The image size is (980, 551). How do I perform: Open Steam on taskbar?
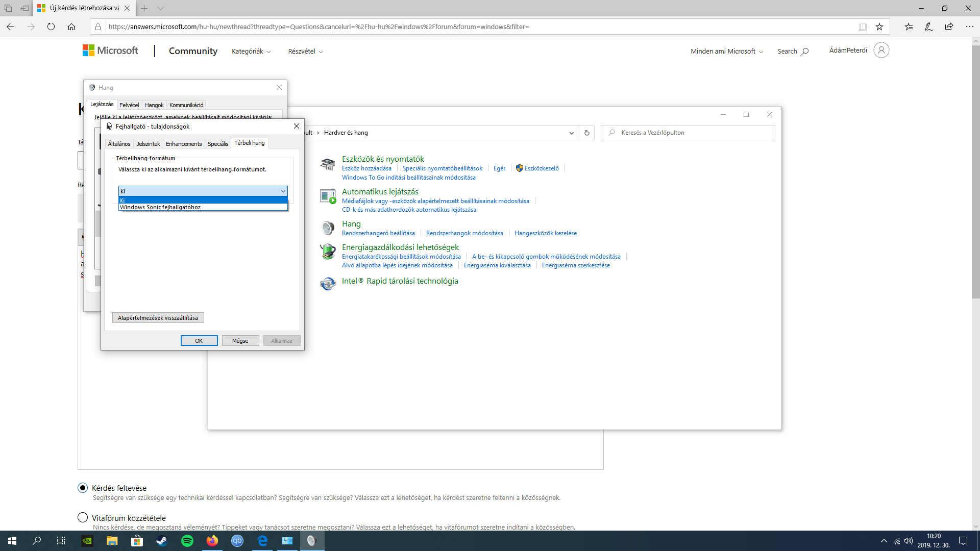point(162,541)
